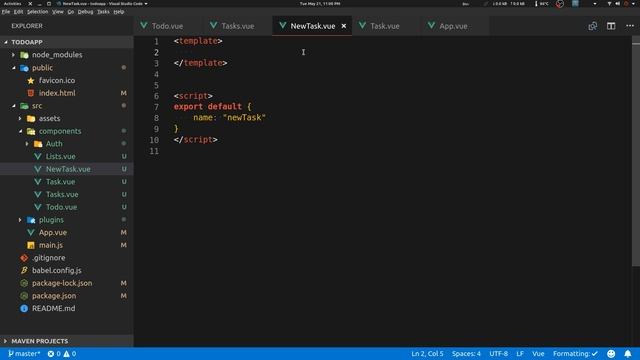Click the public folder icon
The width and height of the screenshot is (640, 360).
pyautogui.click(x=24, y=68)
